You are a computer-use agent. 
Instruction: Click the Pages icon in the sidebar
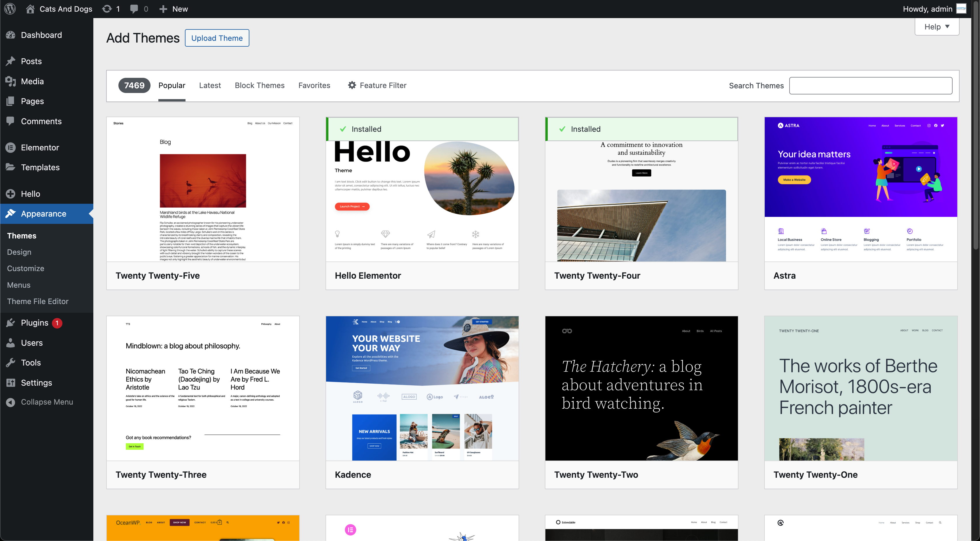tap(11, 101)
